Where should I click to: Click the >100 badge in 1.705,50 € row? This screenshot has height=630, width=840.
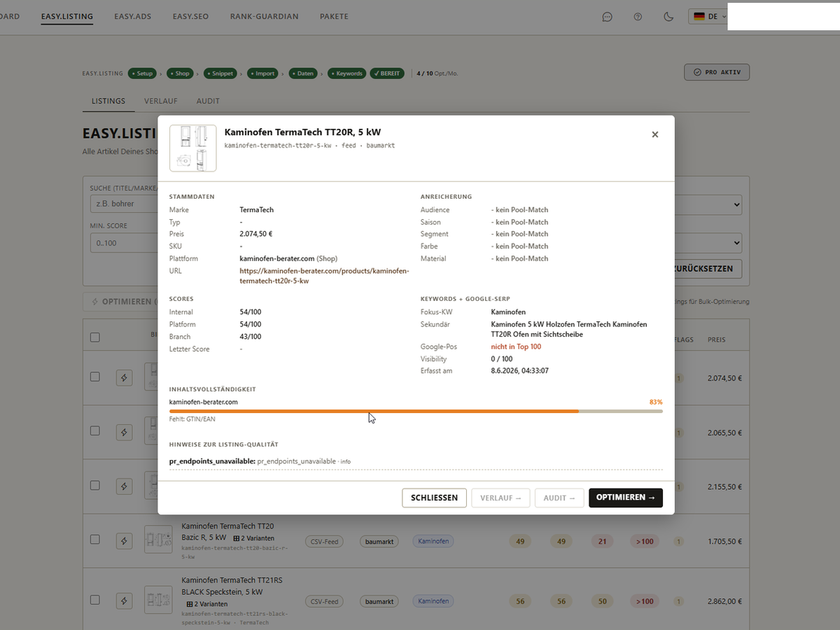click(x=644, y=541)
